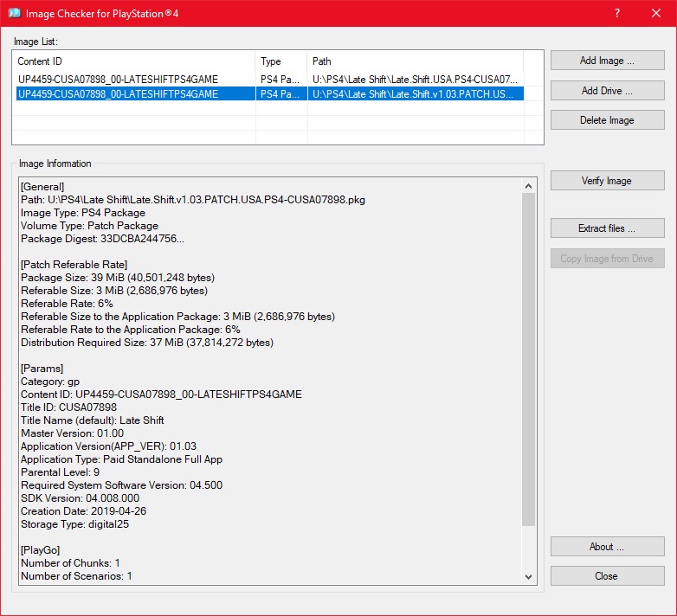The image size is (677, 616).
Task: Click the '[PlayGo]' section heading
Action: (x=40, y=550)
